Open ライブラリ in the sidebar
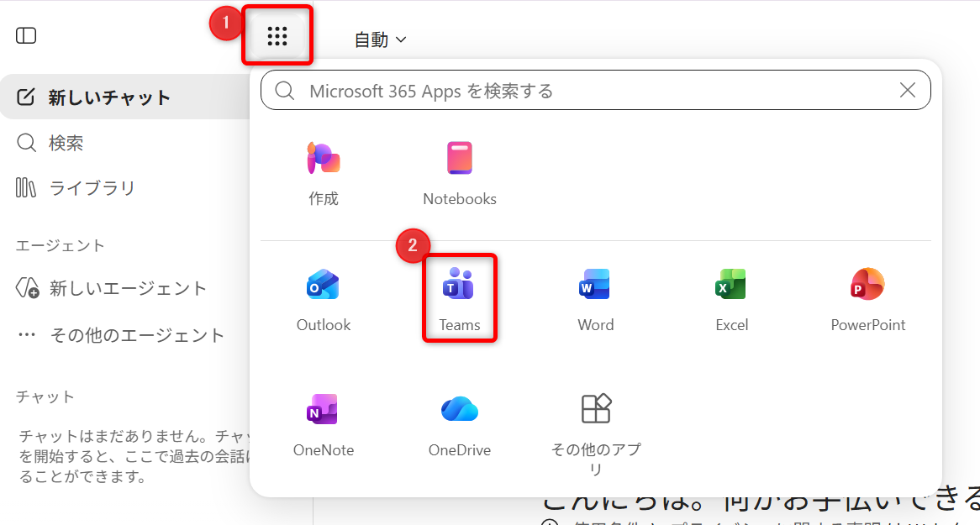 75,187
